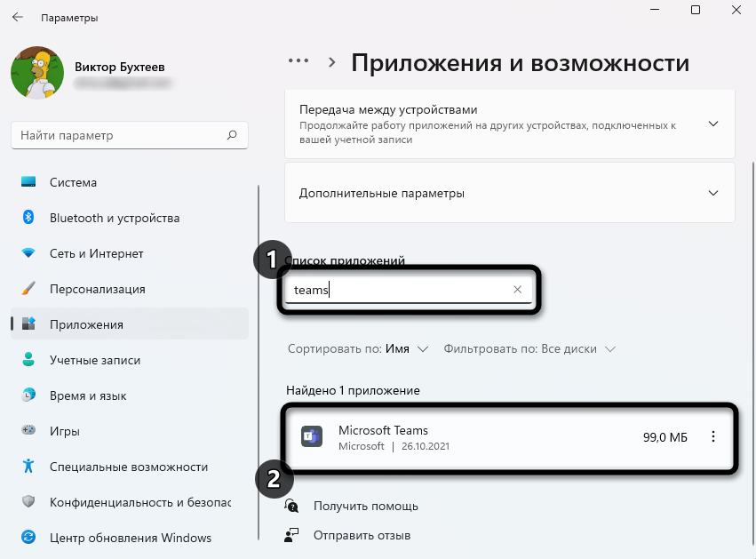
Task: Click the Microsoft Teams app icon
Action: click(312, 437)
